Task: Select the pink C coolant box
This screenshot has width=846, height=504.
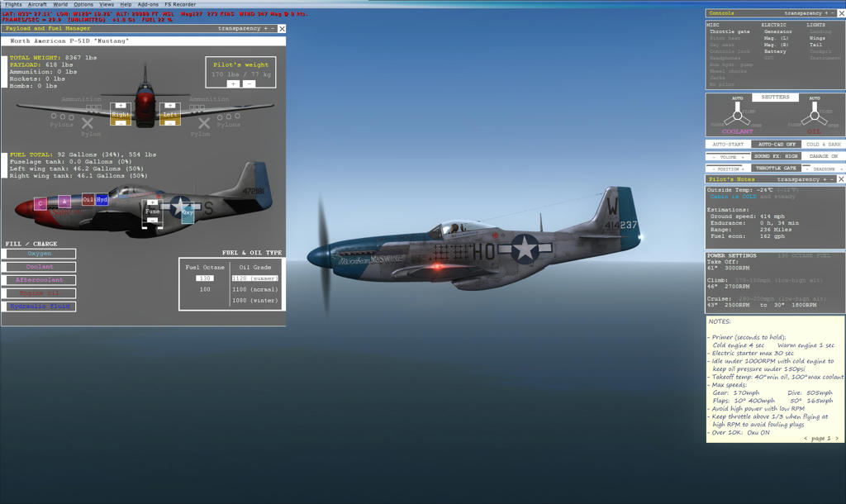Action: click(x=40, y=203)
